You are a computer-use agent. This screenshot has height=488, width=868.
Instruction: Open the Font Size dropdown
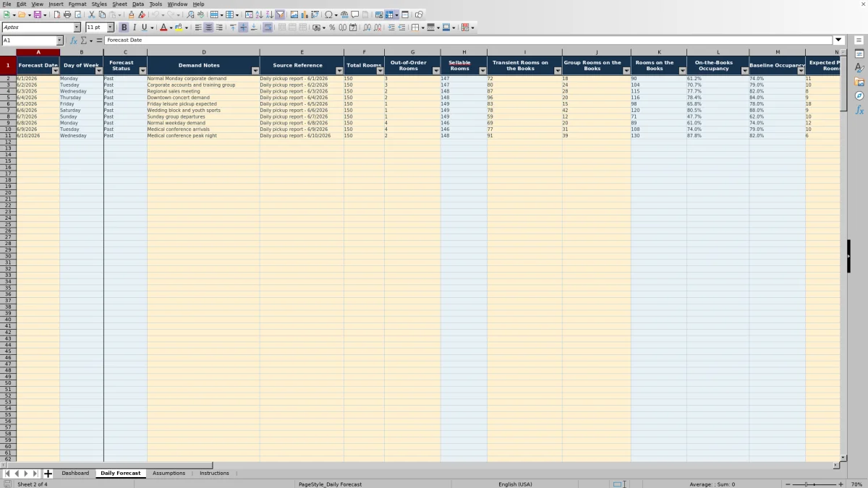(x=111, y=27)
